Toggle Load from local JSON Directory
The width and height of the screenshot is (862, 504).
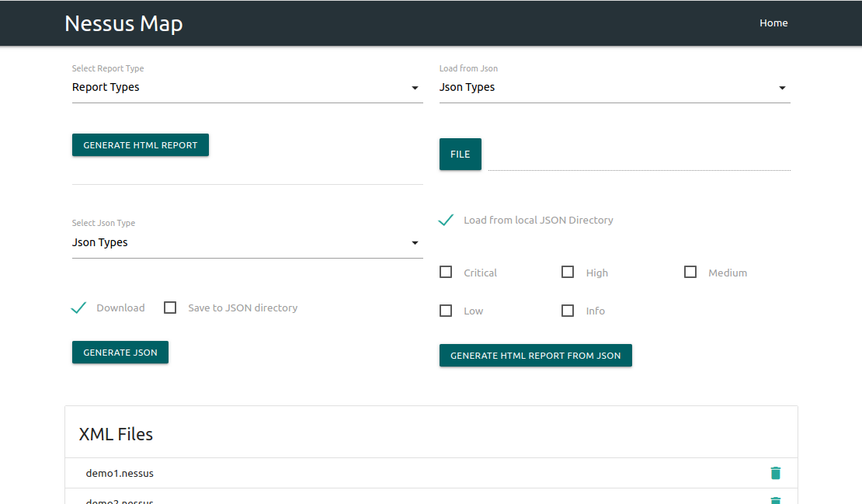tap(446, 220)
